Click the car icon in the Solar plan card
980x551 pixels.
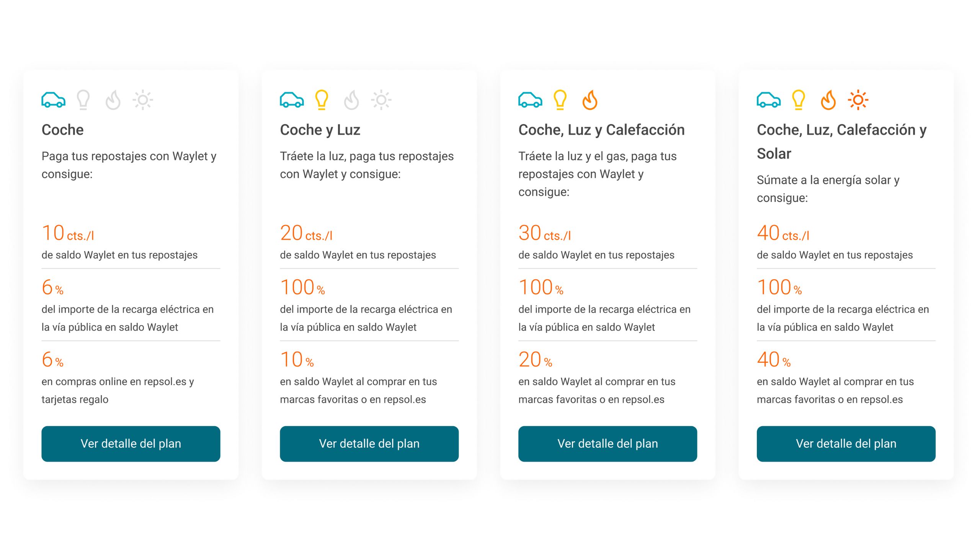tap(769, 100)
